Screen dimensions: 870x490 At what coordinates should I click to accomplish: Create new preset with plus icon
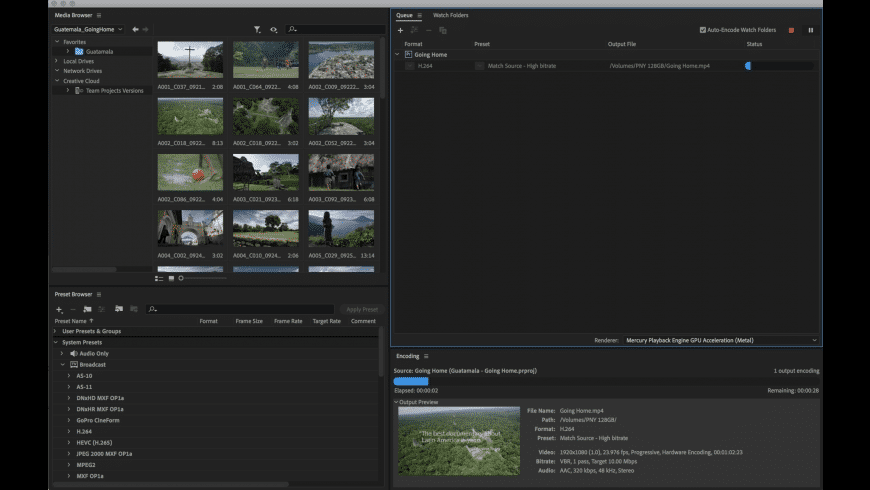pyautogui.click(x=59, y=309)
